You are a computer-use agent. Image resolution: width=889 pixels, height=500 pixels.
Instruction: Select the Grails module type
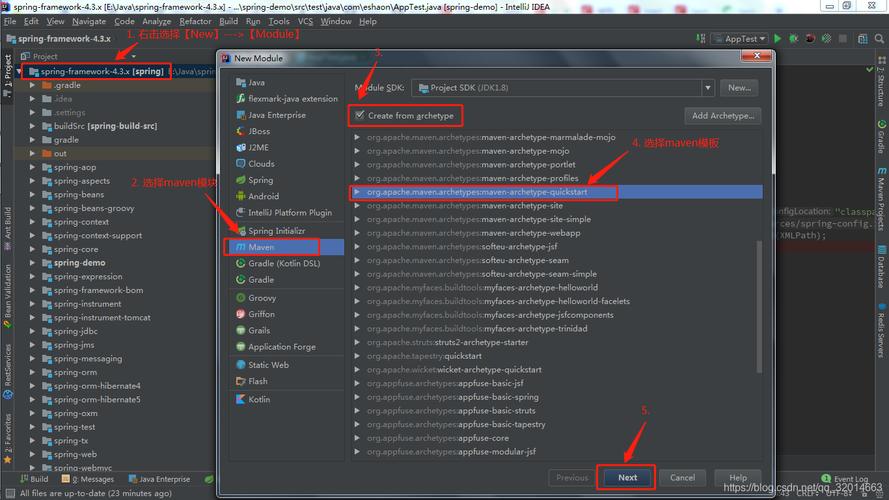(x=253, y=330)
